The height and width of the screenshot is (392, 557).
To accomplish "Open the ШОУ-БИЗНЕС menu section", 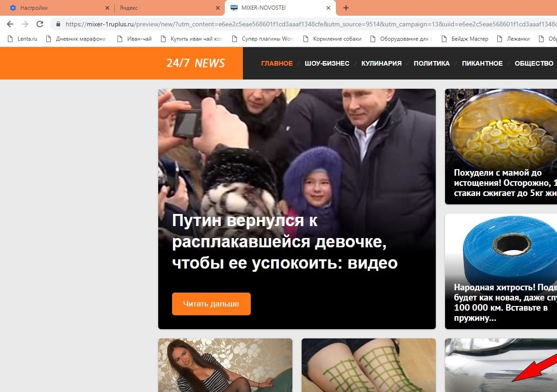I will coord(327,63).
